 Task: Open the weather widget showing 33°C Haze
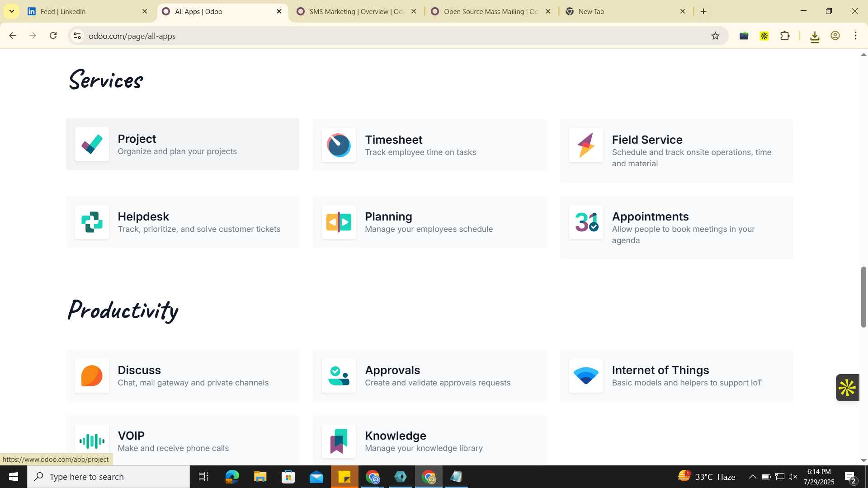(x=706, y=477)
